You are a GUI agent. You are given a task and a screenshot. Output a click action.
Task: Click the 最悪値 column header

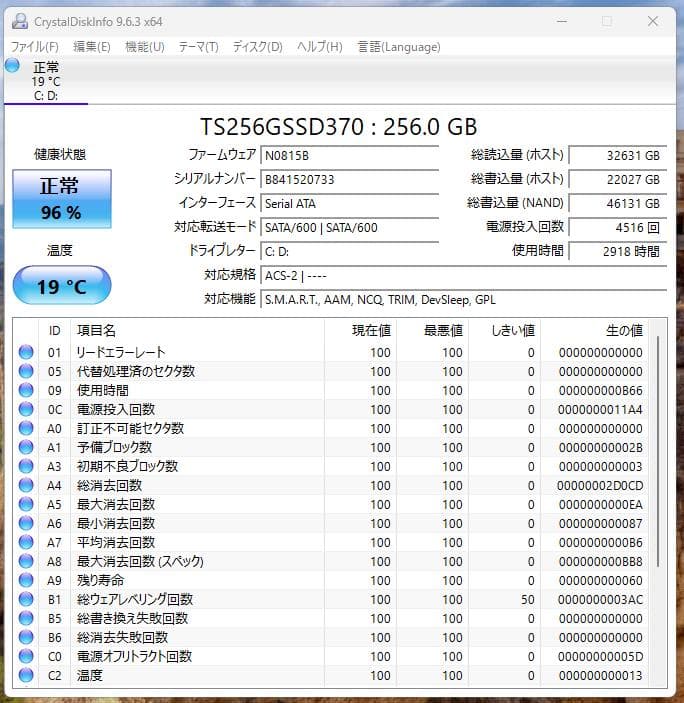[x=433, y=331]
